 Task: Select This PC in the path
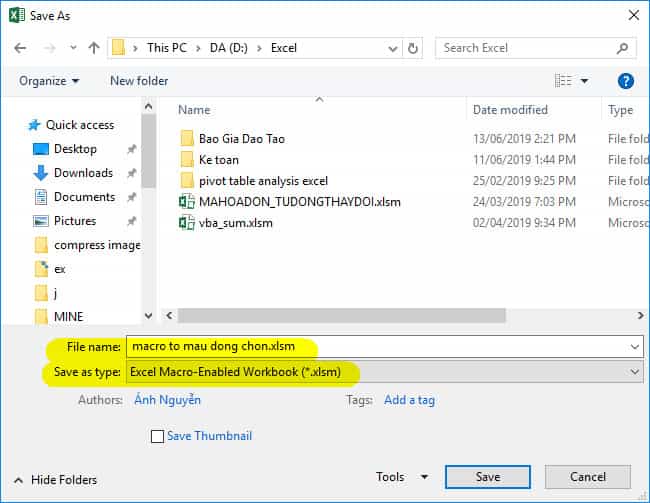(167, 48)
